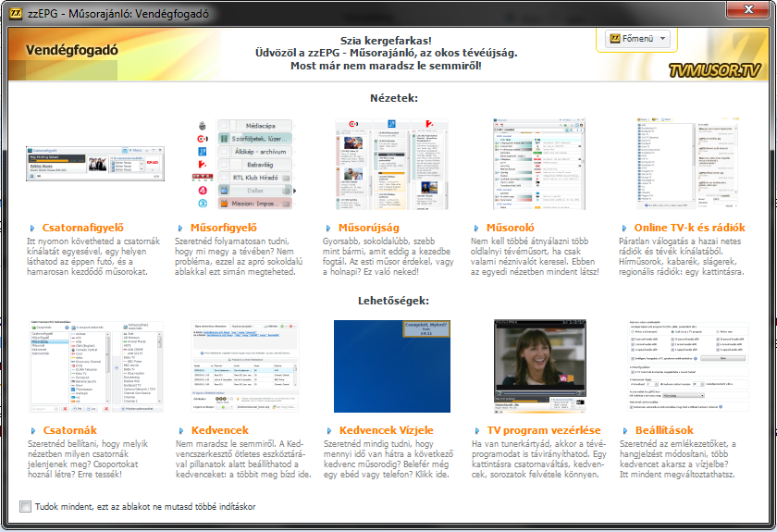Click the arrow icon beside Kedvencek Vízjele

[330, 431]
